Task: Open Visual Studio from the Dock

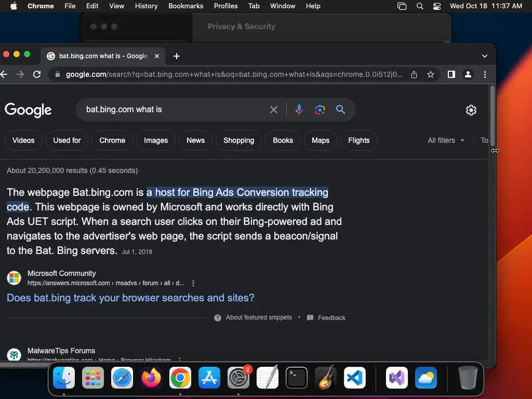Action: (x=397, y=378)
